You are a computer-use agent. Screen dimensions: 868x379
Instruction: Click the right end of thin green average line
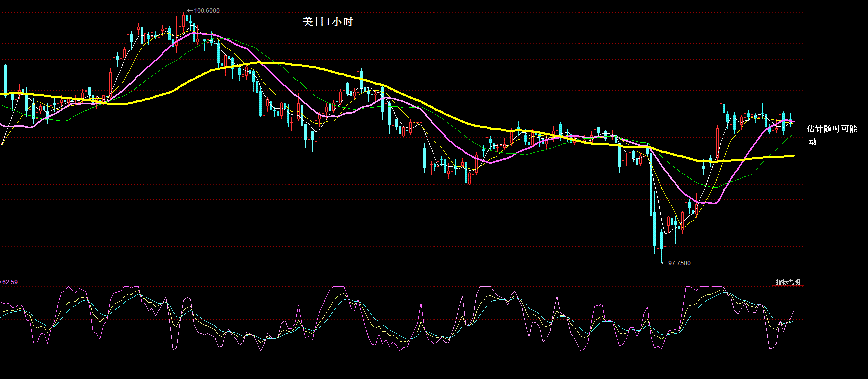(793, 134)
